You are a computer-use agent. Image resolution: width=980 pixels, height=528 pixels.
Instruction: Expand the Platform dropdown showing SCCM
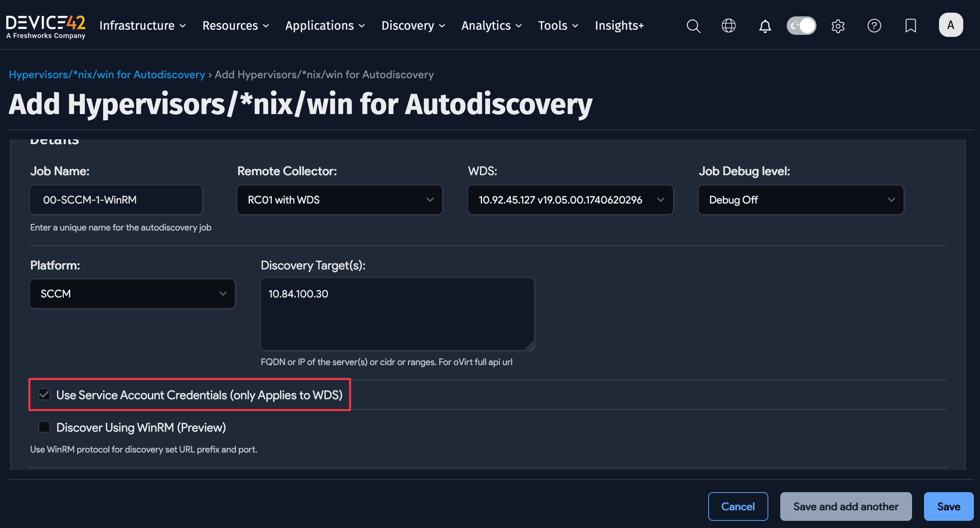132,293
